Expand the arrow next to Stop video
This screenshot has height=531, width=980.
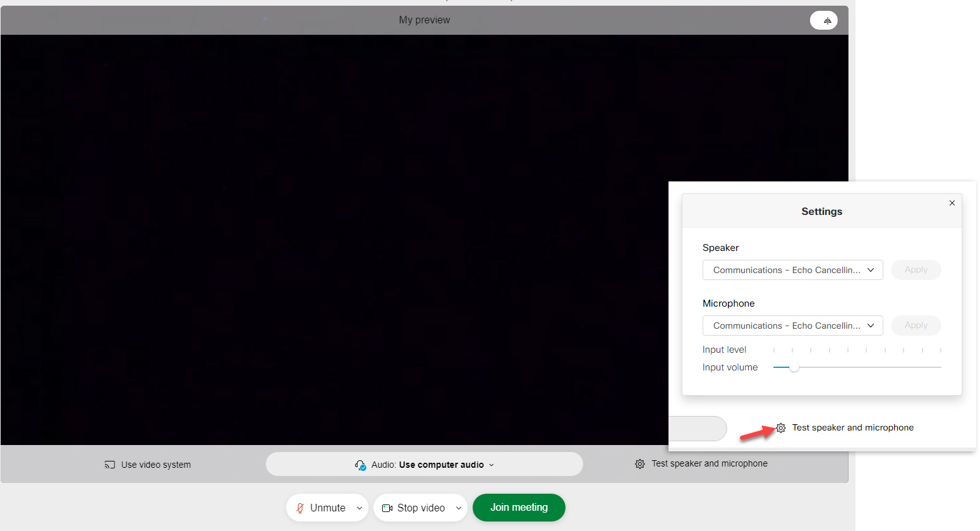pos(459,508)
